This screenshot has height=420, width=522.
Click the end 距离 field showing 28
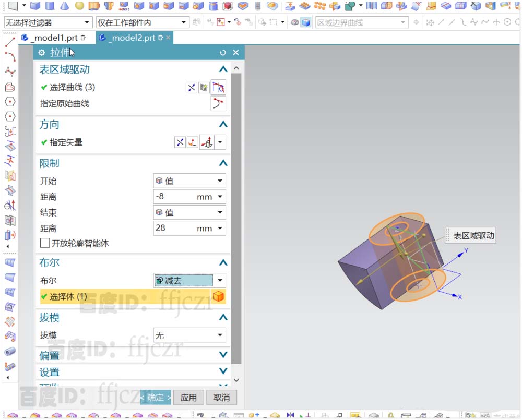174,229
